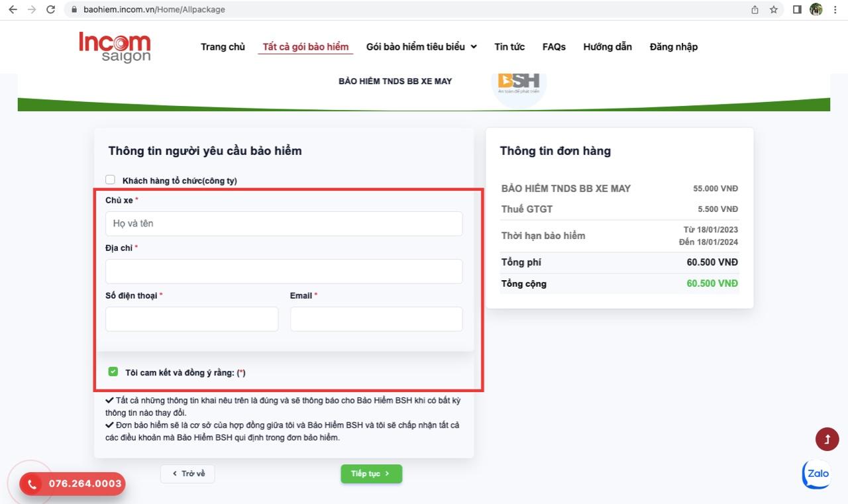Open the FAQs page
This screenshot has height=504, width=848.
pyautogui.click(x=554, y=46)
